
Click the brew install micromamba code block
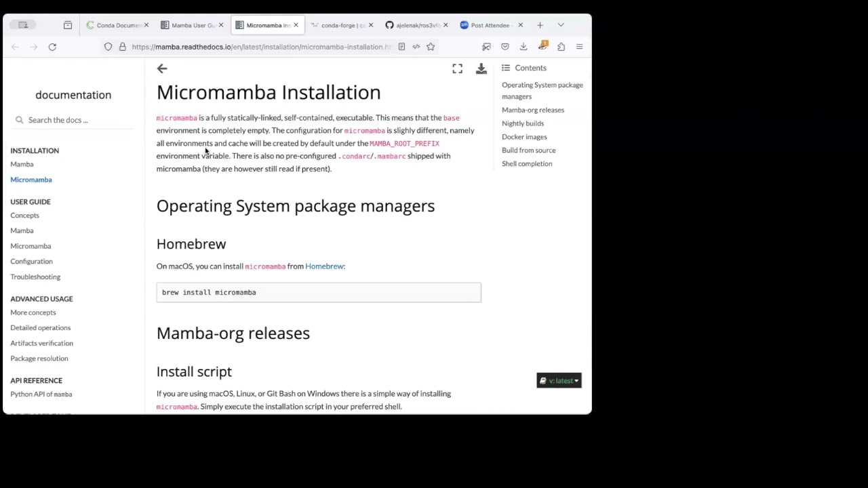point(319,293)
